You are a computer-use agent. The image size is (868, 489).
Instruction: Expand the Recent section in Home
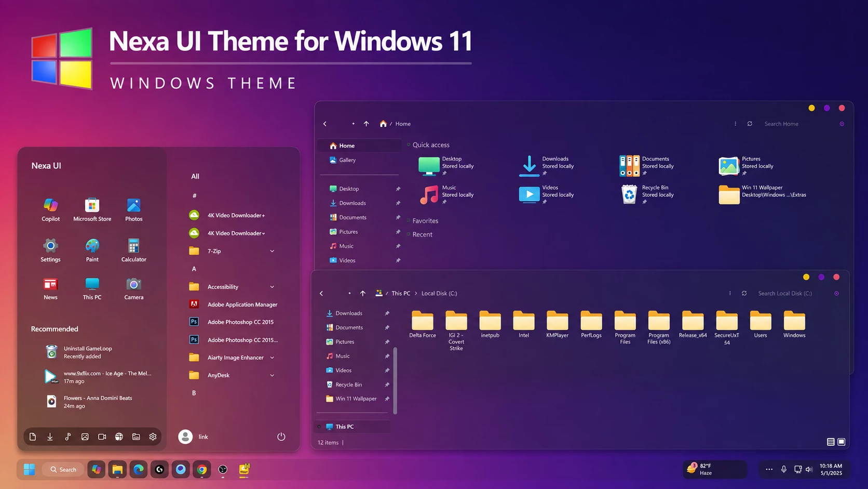click(409, 234)
